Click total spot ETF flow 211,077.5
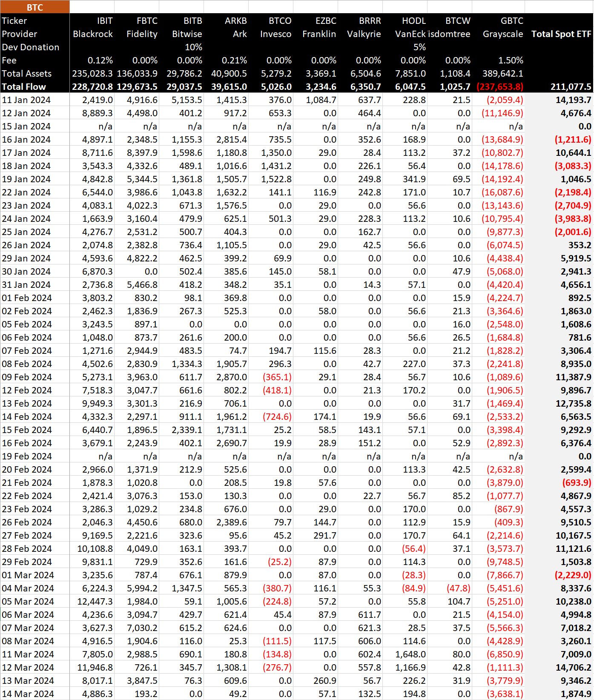 [x=571, y=87]
